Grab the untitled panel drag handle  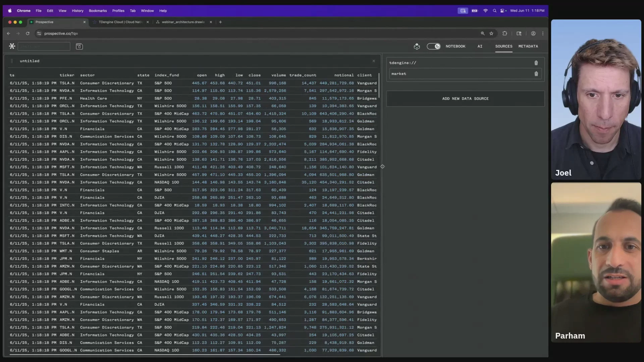[12, 61]
